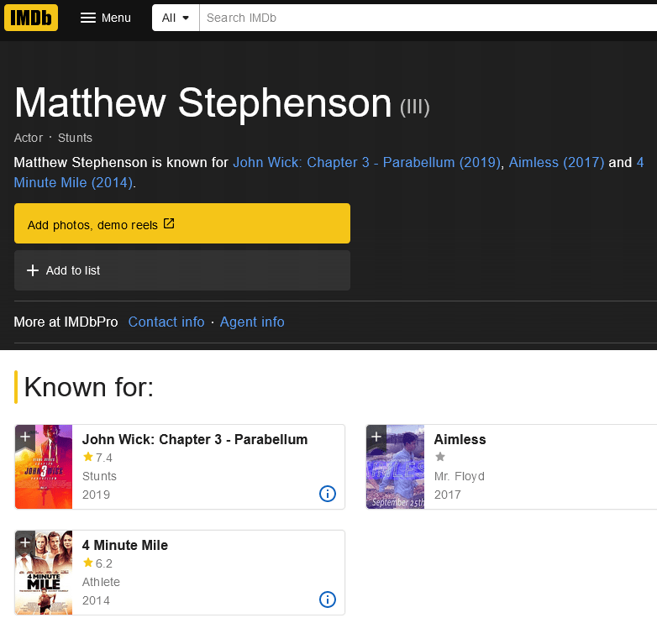Click Add photos, demo reels button
This screenshot has height=644, width=657.
coord(181,224)
